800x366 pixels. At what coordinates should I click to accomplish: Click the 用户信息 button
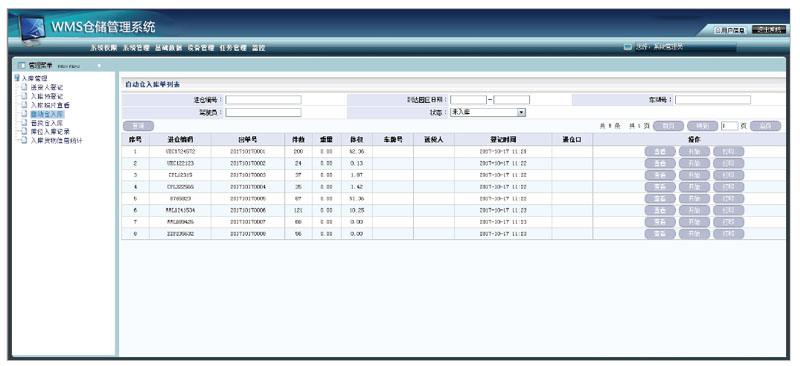tap(730, 30)
